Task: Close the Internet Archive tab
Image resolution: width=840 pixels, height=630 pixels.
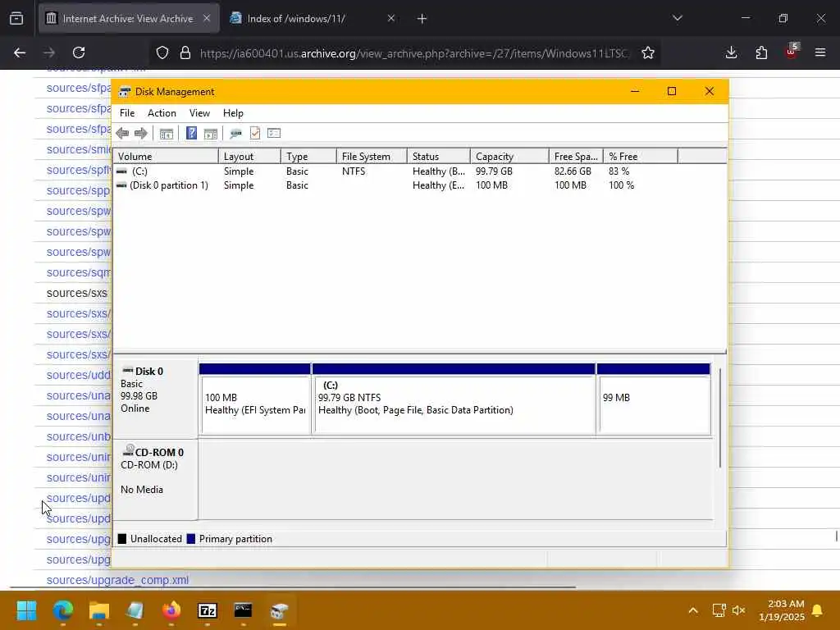Action: click(x=207, y=18)
